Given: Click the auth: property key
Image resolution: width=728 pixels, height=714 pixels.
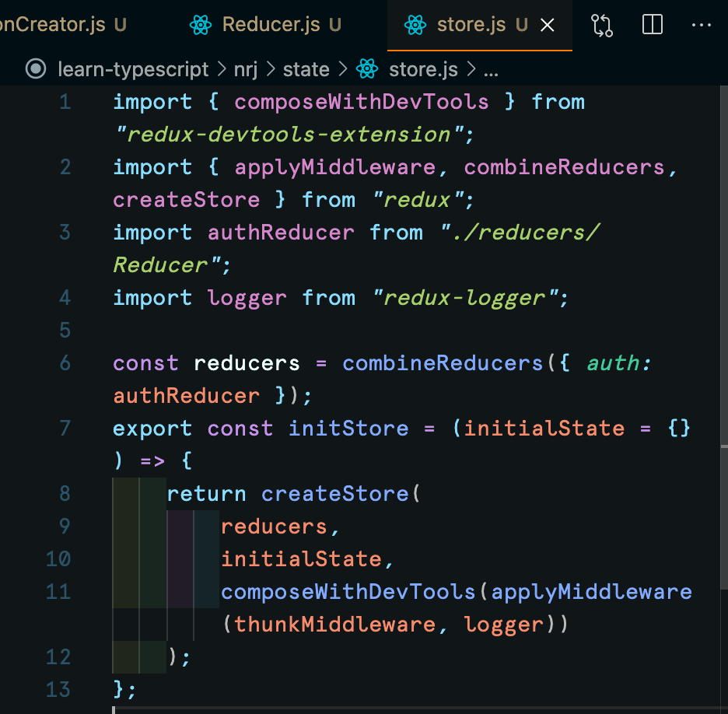Looking at the screenshot, I should pos(619,363).
